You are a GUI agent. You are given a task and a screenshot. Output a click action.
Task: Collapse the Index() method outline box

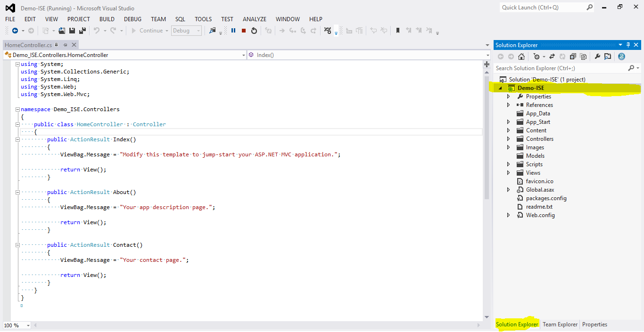point(17,139)
